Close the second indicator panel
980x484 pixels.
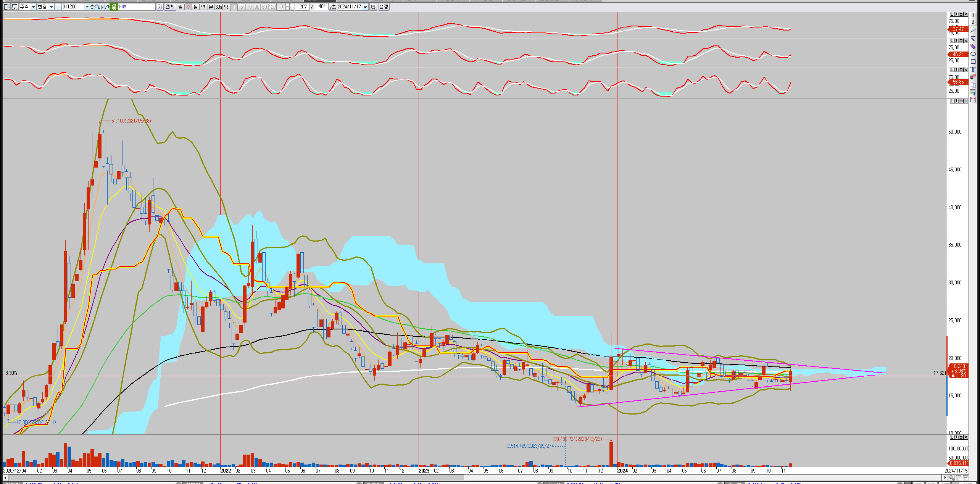tap(966, 41)
